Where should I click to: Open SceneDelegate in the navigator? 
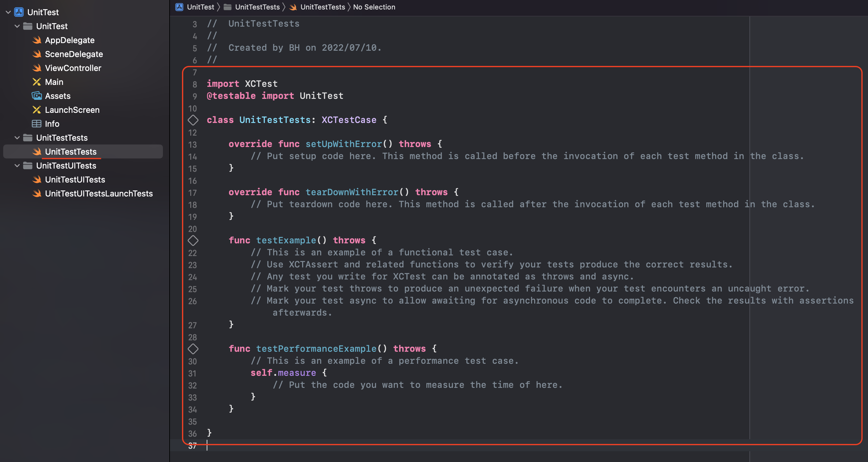(74, 54)
